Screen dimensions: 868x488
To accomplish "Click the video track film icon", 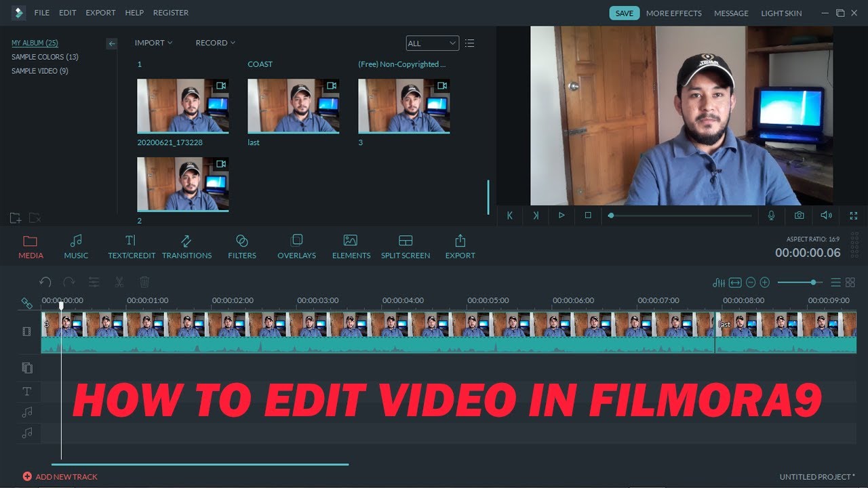I will (x=27, y=331).
